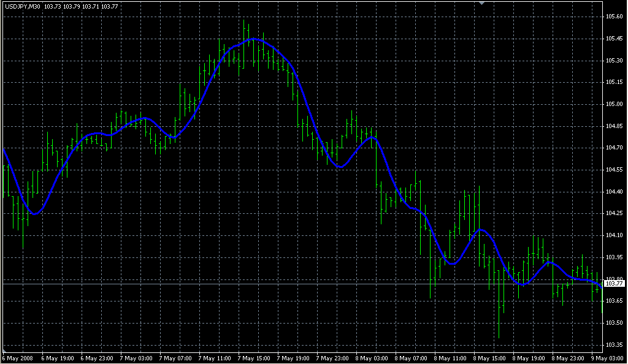The height and width of the screenshot is (364, 628).
Task: Select the blue moving average line peak
Action: click(253, 39)
